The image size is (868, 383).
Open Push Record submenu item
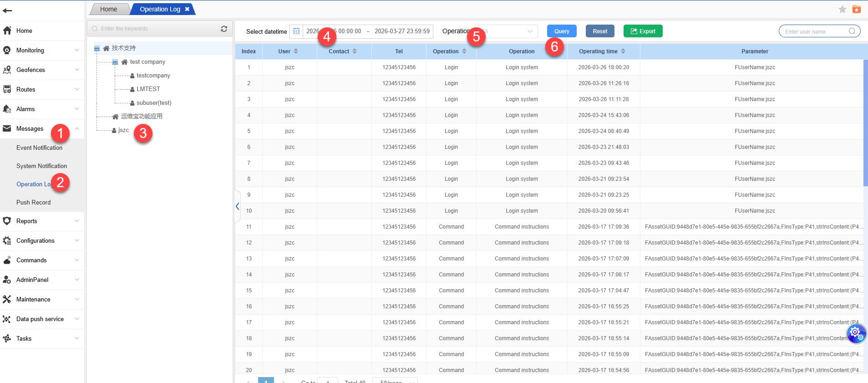coord(34,203)
